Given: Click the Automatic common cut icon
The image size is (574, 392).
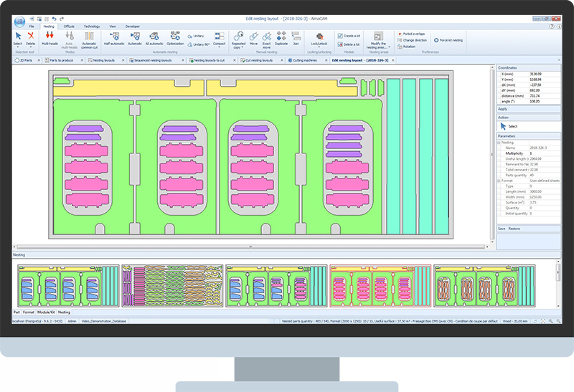Looking at the screenshot, I should click(89, 37).
